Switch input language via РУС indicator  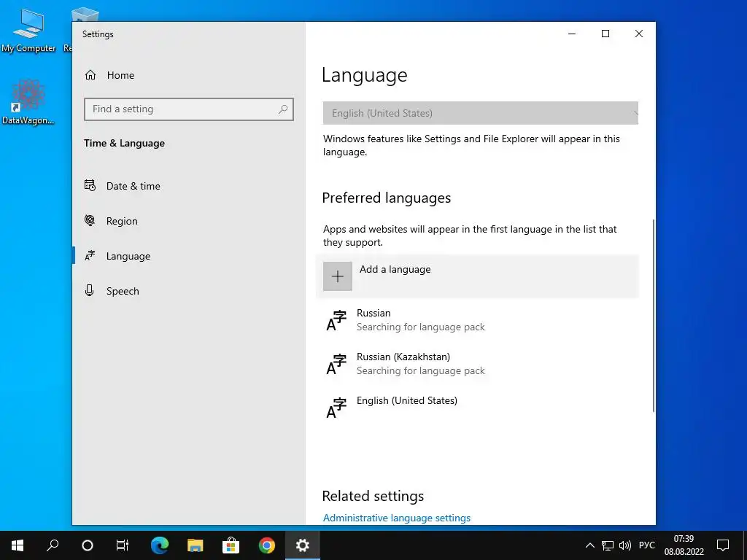(646, 545)
